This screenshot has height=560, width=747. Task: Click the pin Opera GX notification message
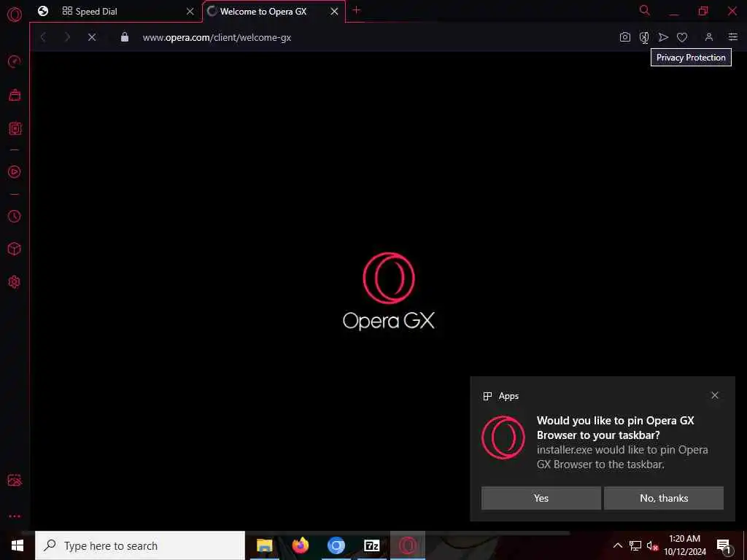click(x=622, y=443)
